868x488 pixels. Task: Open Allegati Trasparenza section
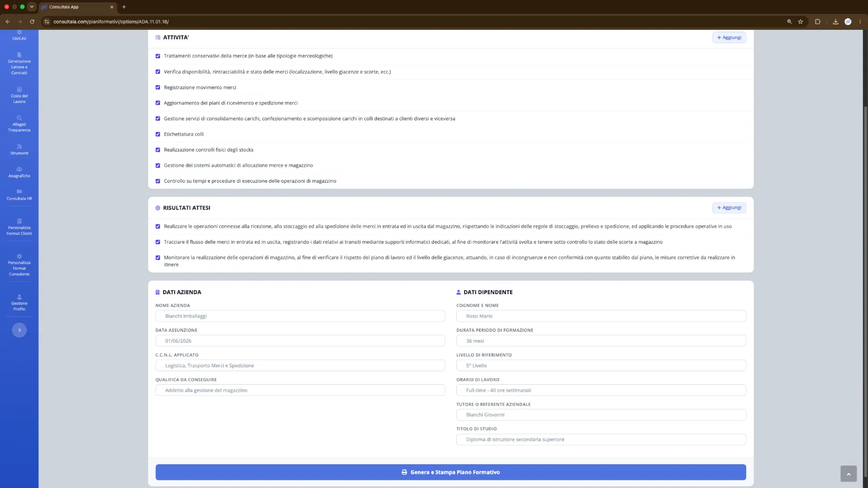click(19, 124)
